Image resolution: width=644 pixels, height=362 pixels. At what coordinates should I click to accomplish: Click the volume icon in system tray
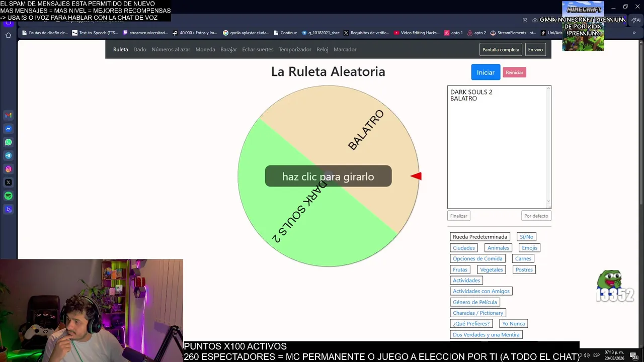[x=586, y=355]
